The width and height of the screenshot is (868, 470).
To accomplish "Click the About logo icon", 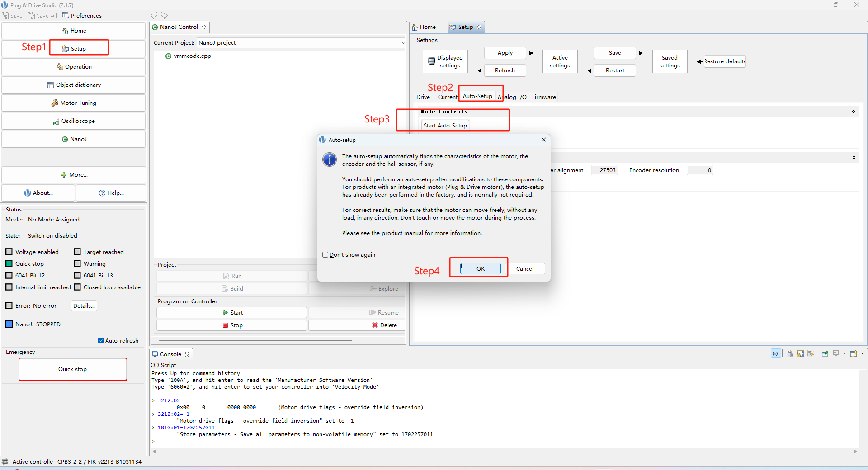I will pos(28,193).
